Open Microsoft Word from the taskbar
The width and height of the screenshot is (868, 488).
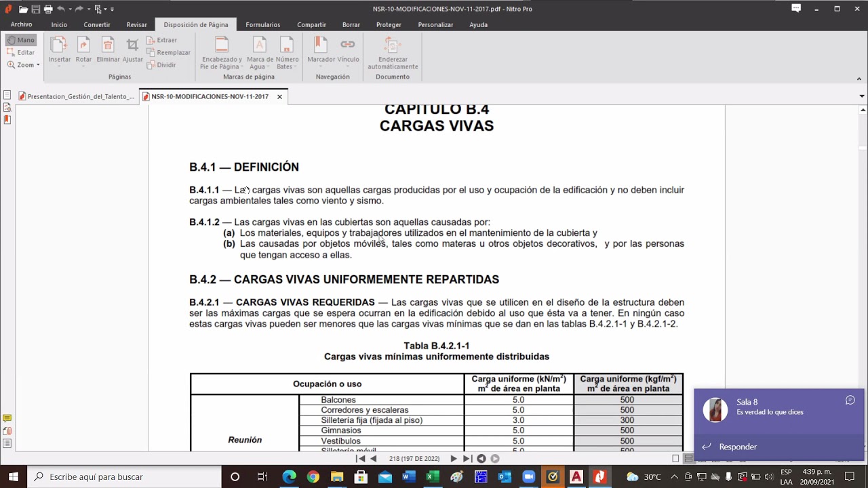point(408,476)
